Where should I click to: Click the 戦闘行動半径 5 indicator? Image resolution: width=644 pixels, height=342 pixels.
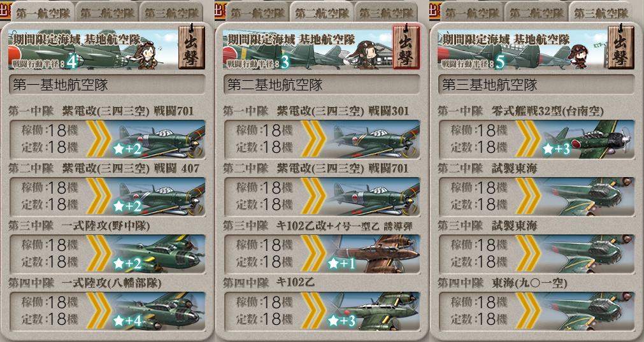pos(473,63)
